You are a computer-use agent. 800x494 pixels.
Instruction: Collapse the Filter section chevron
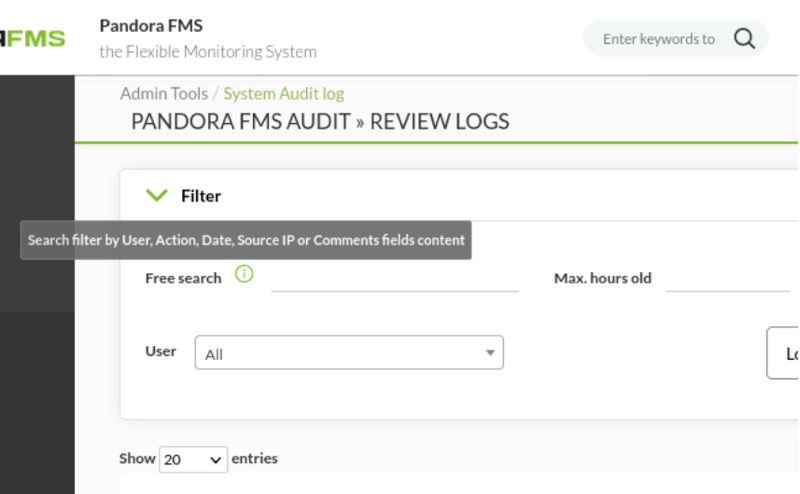tap(157, 195)
